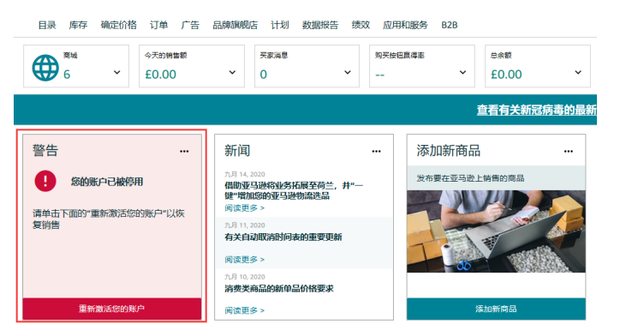Open the 数据报告 menu
The image size is (644, 336).
(320, 25)
